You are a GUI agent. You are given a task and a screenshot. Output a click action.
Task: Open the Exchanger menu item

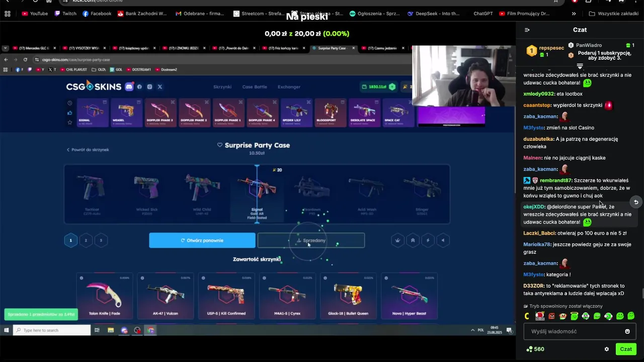pos(289,86)
